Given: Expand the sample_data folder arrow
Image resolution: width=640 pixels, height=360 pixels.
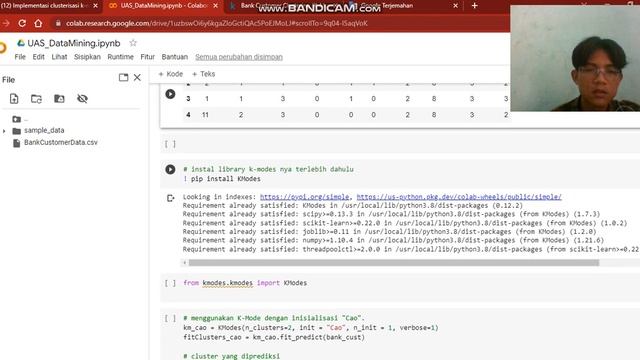Looking at the screenshot, I should click(4, 131).
